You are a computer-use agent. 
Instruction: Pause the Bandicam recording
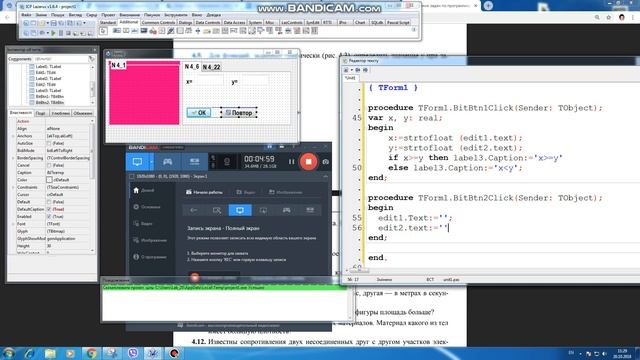click(x=291, y=162)
